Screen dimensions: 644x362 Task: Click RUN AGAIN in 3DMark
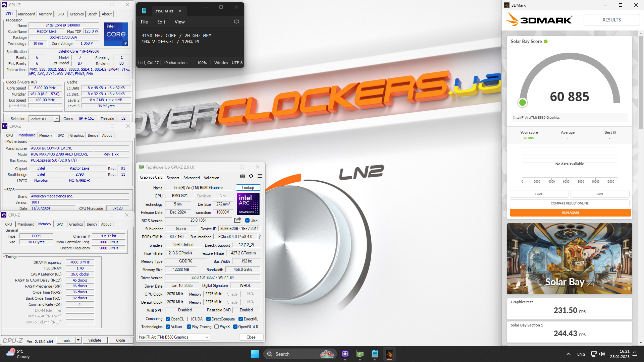pos(570,213)
